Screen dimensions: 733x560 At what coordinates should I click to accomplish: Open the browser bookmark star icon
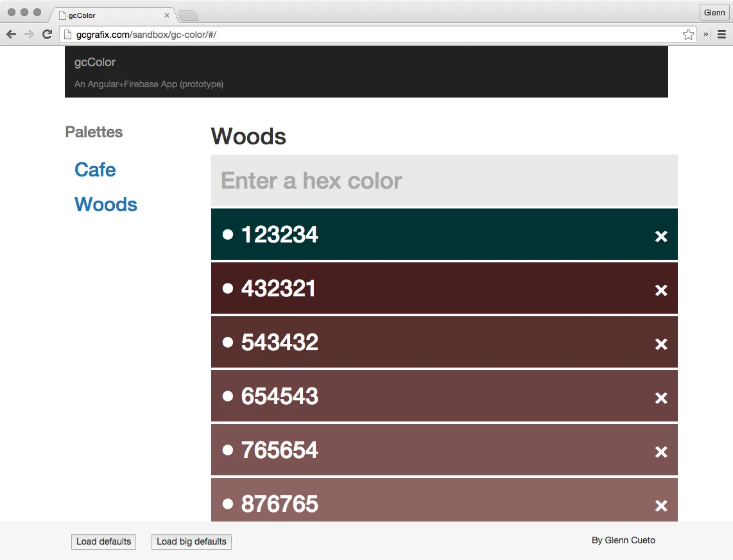pos(688,34)
